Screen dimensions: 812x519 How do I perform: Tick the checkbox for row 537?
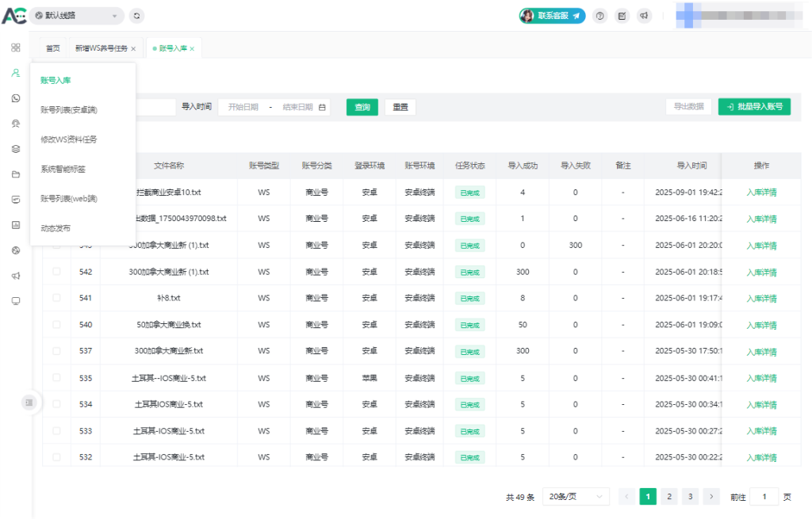56,351
